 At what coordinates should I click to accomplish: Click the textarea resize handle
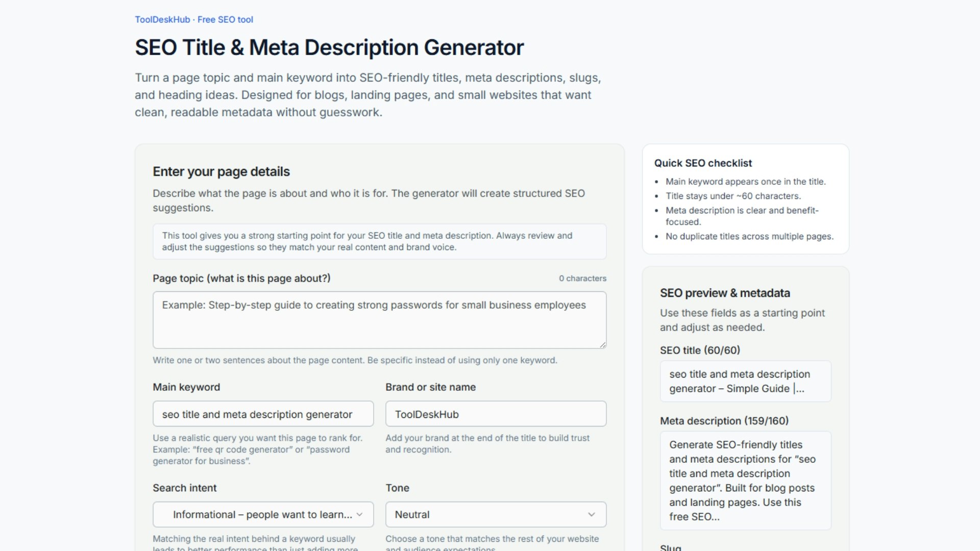pos(603,345)
